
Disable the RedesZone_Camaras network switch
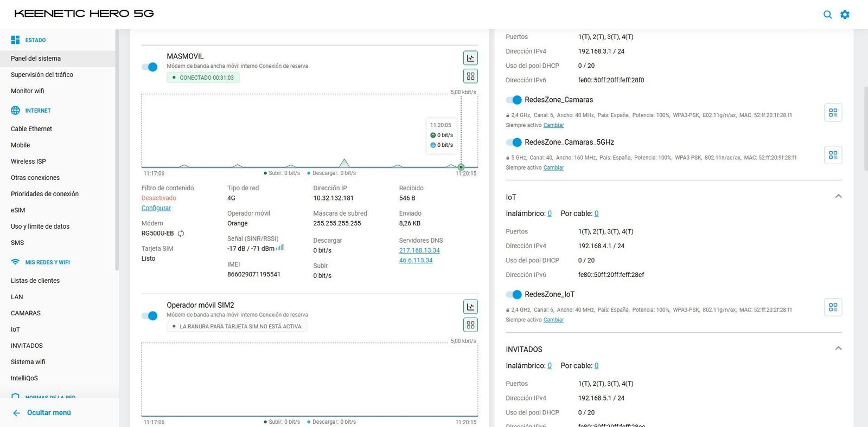point(514,100)
